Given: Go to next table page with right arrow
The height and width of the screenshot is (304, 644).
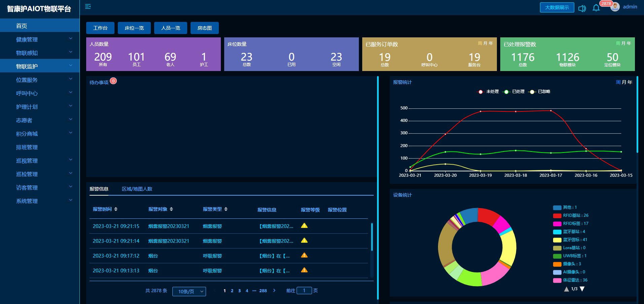Looking at the screenshot, I should 274,291.
